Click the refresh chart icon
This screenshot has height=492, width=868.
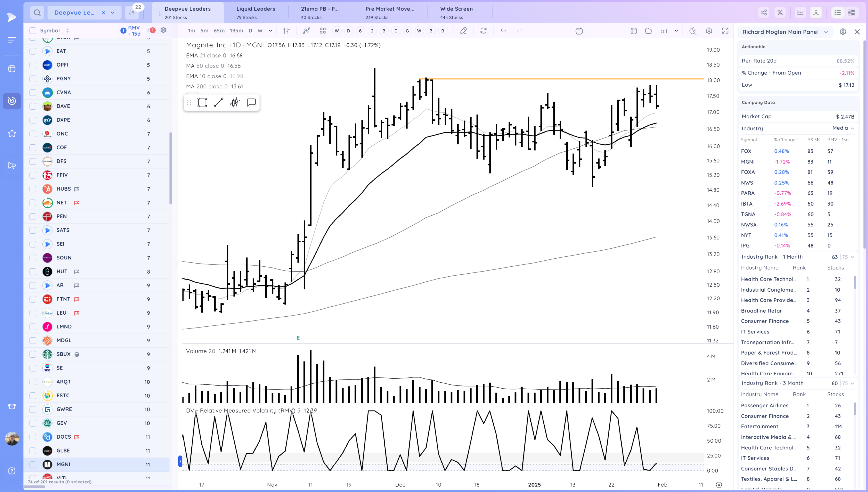pyautogui.click(x=483, y=31)
